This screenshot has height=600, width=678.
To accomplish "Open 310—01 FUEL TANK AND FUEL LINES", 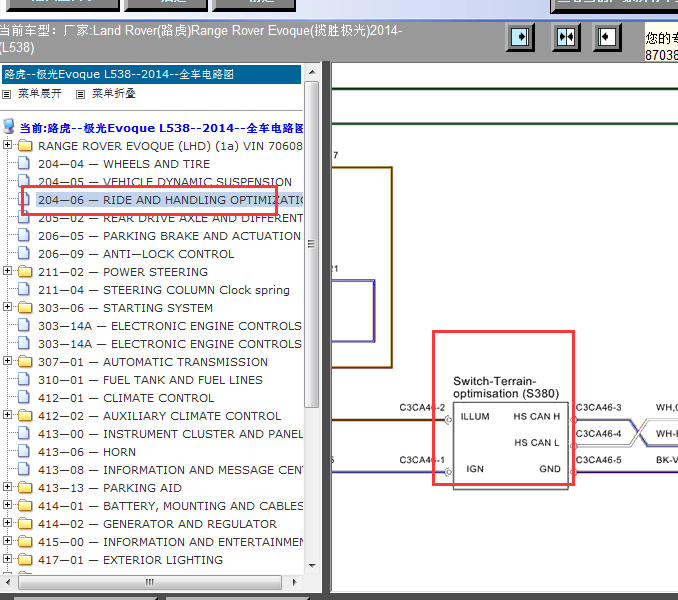I will 150,380.
